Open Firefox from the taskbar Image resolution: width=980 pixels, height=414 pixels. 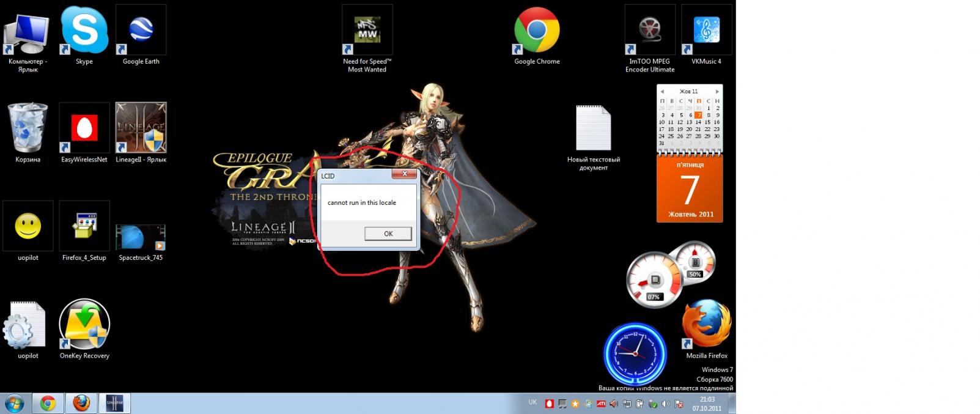tap(81, 404)
